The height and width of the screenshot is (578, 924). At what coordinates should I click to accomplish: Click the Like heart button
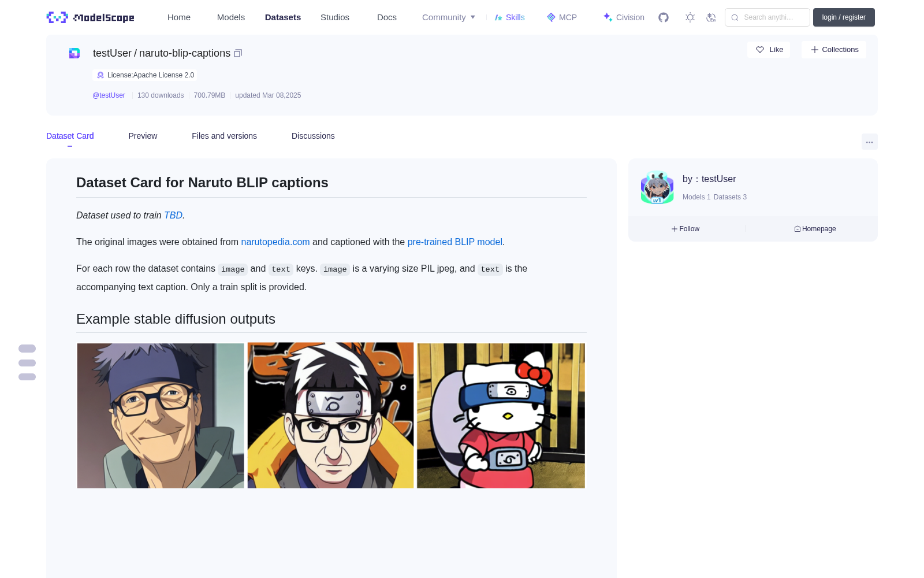(x=769, y=50)
